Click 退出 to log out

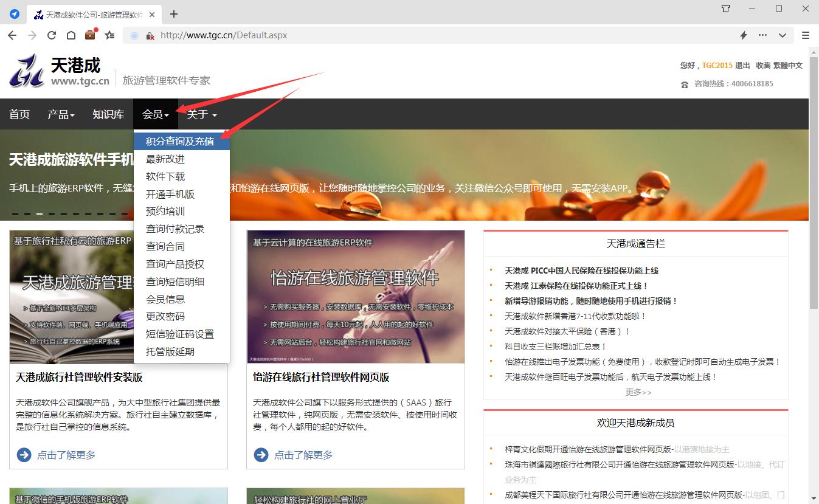click(742, 66)
